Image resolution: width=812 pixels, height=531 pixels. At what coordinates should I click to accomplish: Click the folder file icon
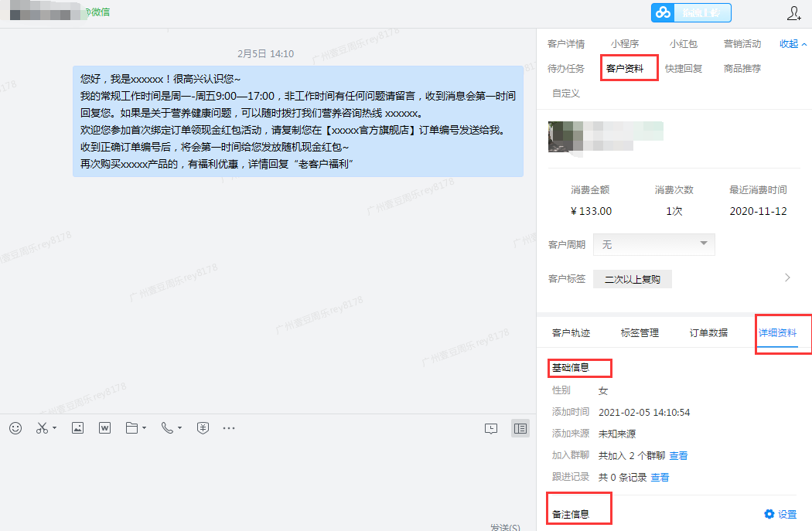click(132, 427)
